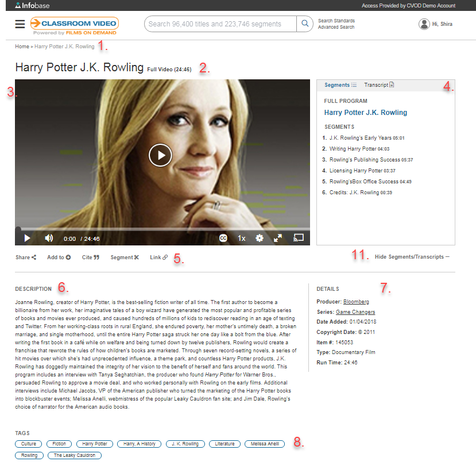Open the player settings gear
The height and width of the screenshot is (469, 476).
click(260, 238)
